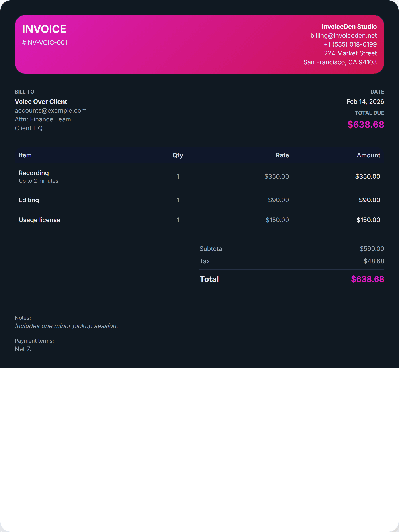This screenshot has height=532, width=399.
Task: Click the Tax value $48.68
Action: [x=374, y=261]
